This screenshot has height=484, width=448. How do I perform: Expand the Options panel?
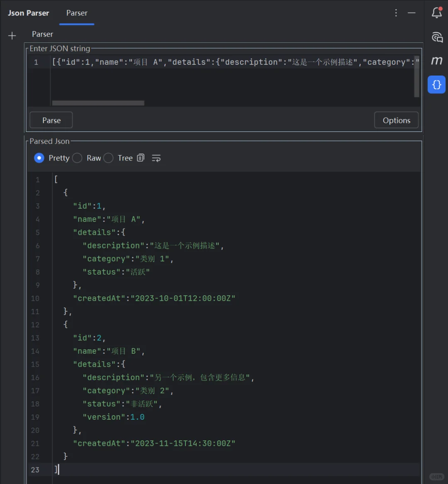coord(396,120)
